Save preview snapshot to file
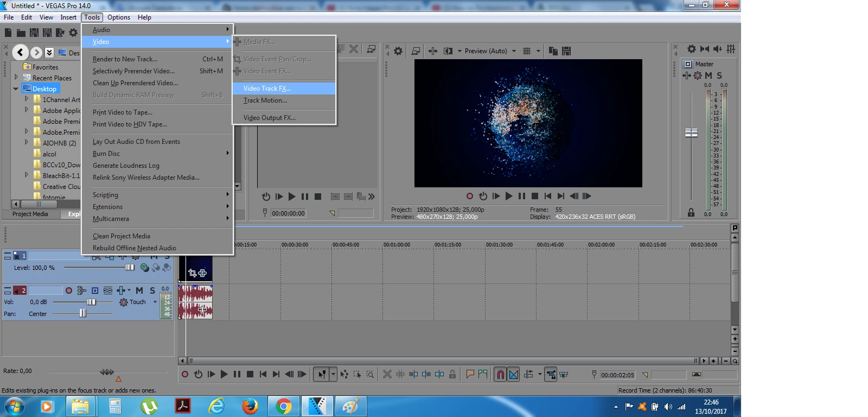868x417 pixels. [x=566, y=51]
